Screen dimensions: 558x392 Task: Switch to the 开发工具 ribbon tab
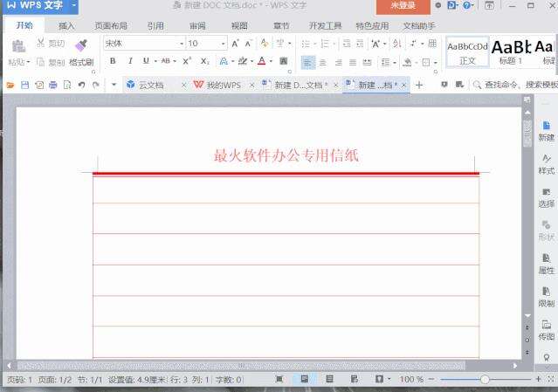point(325,26)
